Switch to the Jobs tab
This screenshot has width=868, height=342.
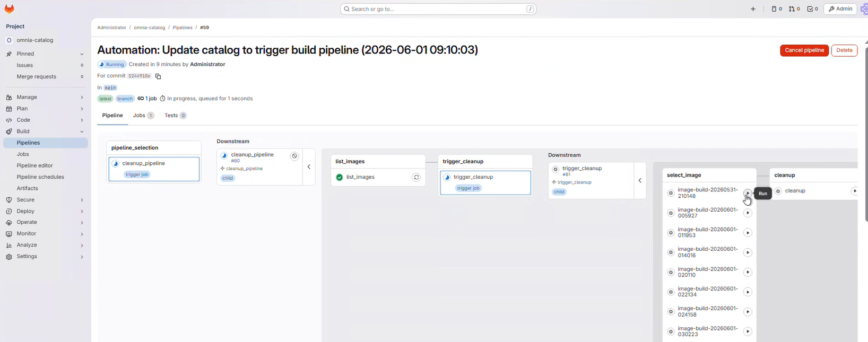[x=143, y=116]
